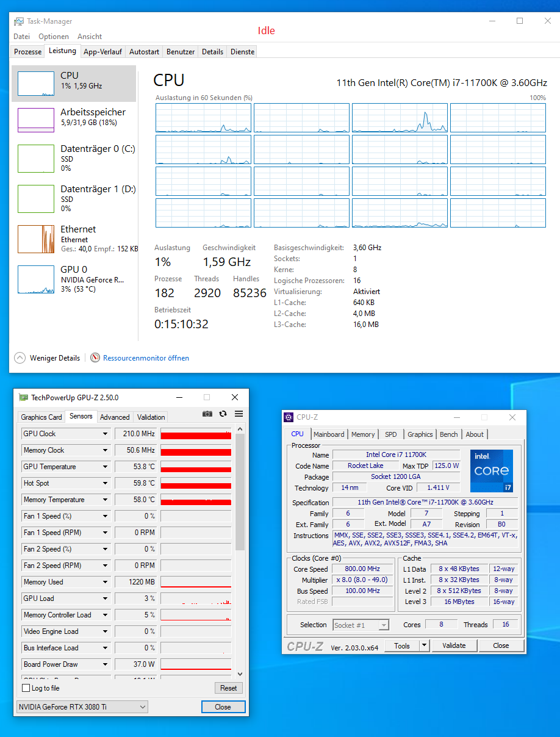Screen dimensions: 560x737
Task: Open the GPU Clock sensor dropdown
Action: click(105, 434)
